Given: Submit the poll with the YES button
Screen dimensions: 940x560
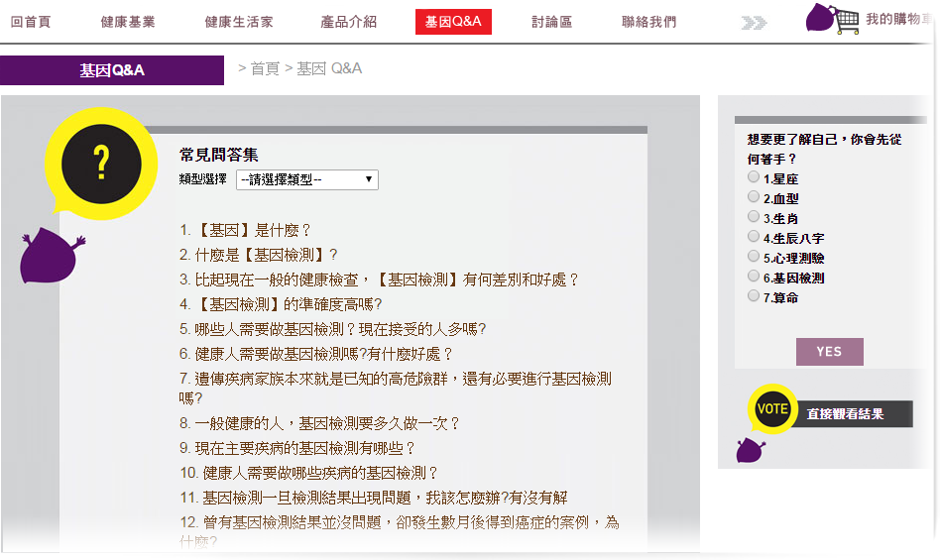Looking at the screenshot, I should pyautogui.click(x=829, y=352).
